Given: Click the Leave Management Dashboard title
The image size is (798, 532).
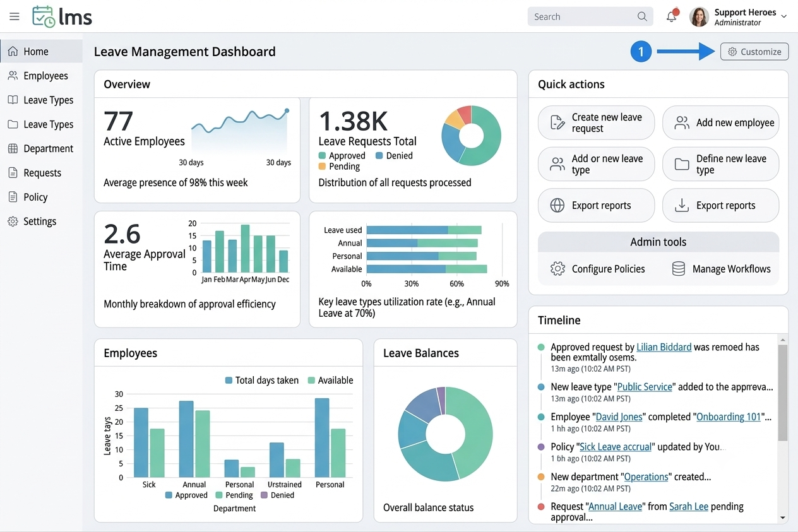Looking at the screenshot, I should (185, 52).
